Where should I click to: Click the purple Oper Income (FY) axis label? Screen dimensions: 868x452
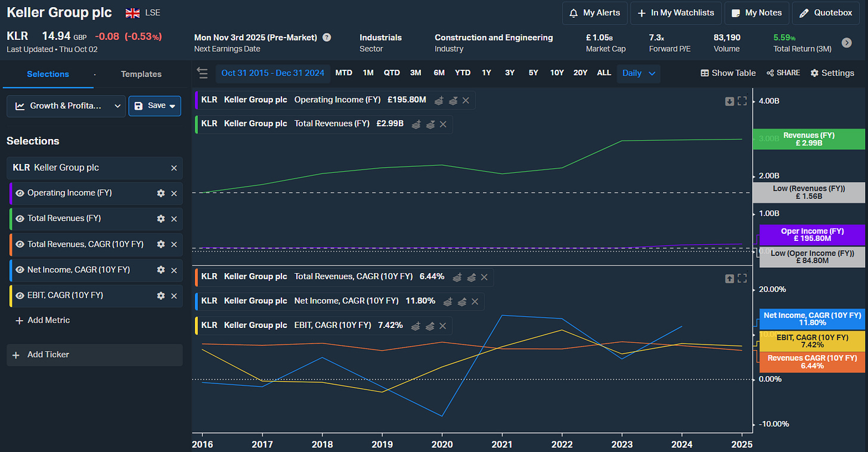coord(812,235)
